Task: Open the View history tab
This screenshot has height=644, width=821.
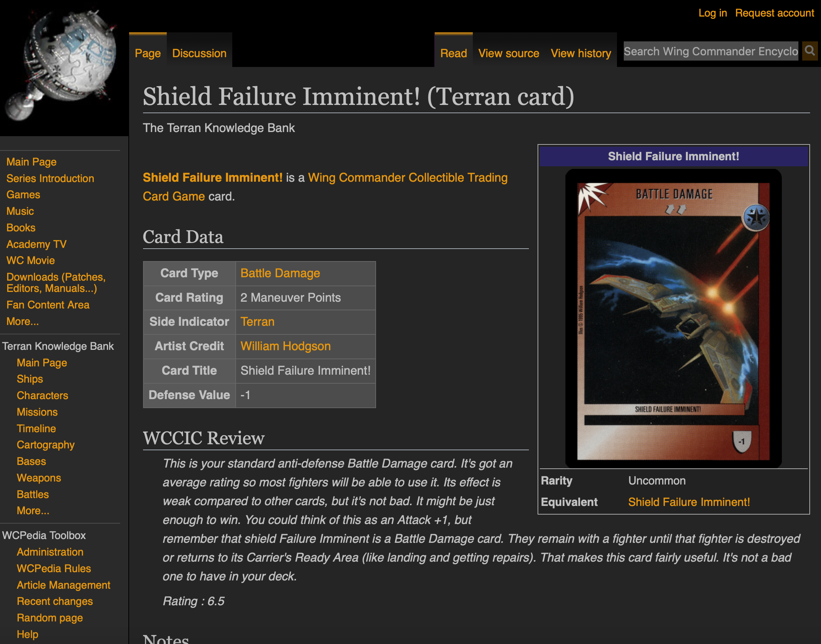Action: [x=580, y=53]
